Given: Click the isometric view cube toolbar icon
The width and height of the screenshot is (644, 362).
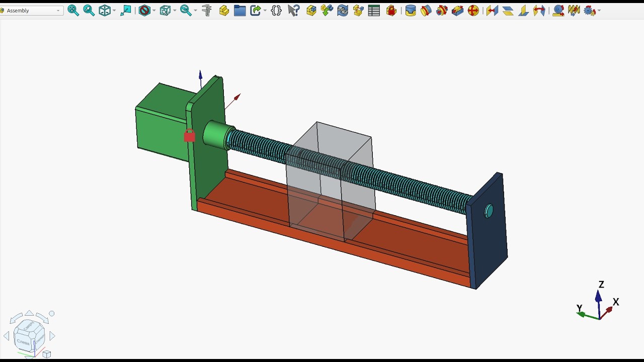Looking at the screenshot, I should tap(105, 11).
